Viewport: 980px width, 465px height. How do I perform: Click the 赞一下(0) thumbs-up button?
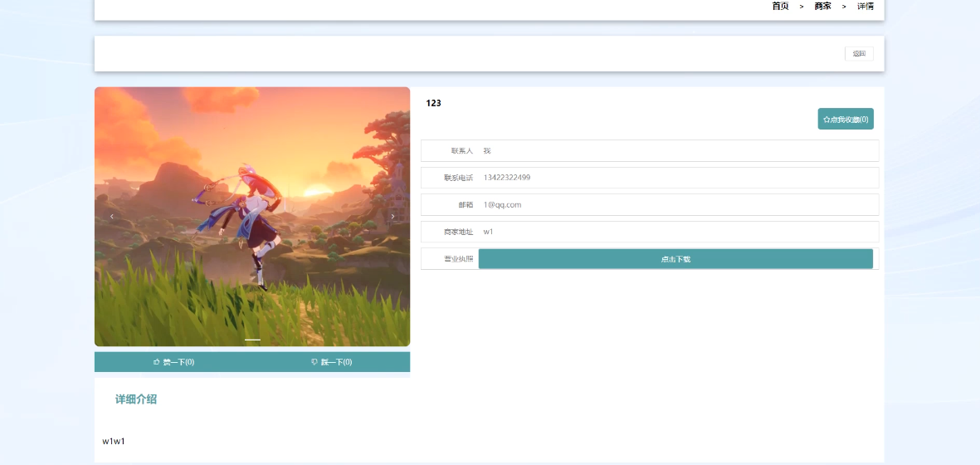(x=173, y=362)
